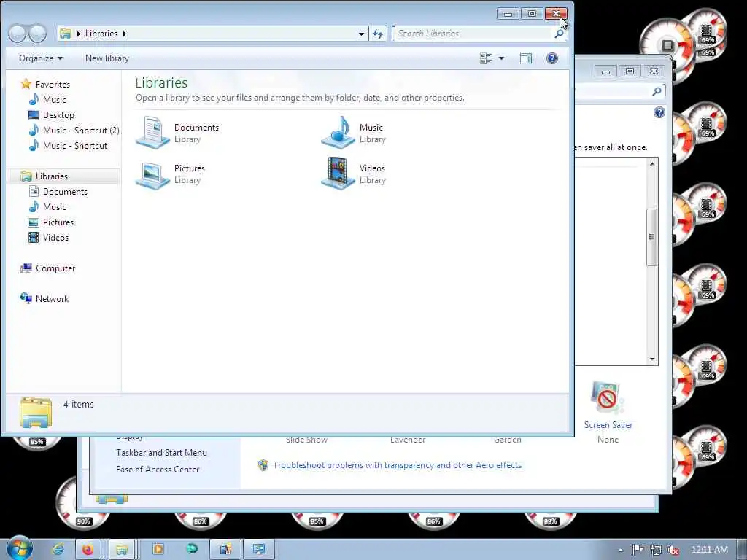
Task: Open Windows Media Player from taskbar
Action: pyautogui.click(x=158, y=550)
